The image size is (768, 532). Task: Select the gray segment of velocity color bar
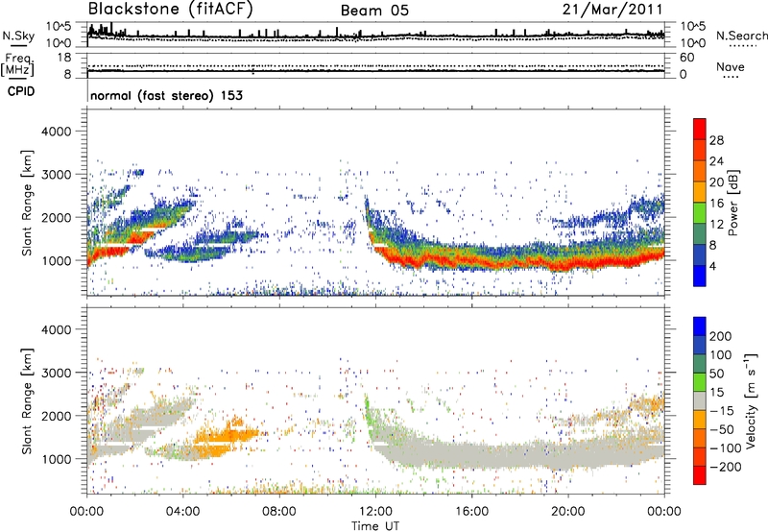[x=700, y=400]
